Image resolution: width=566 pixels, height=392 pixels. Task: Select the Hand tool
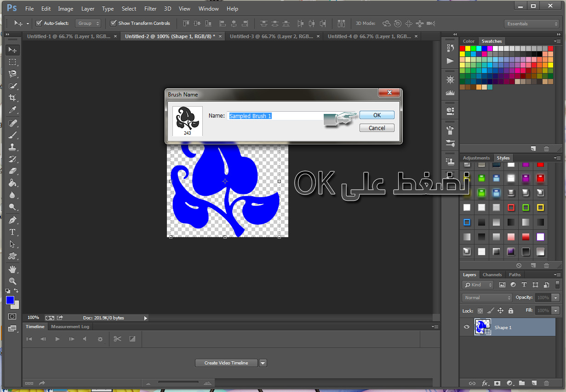tap(12, 269)
